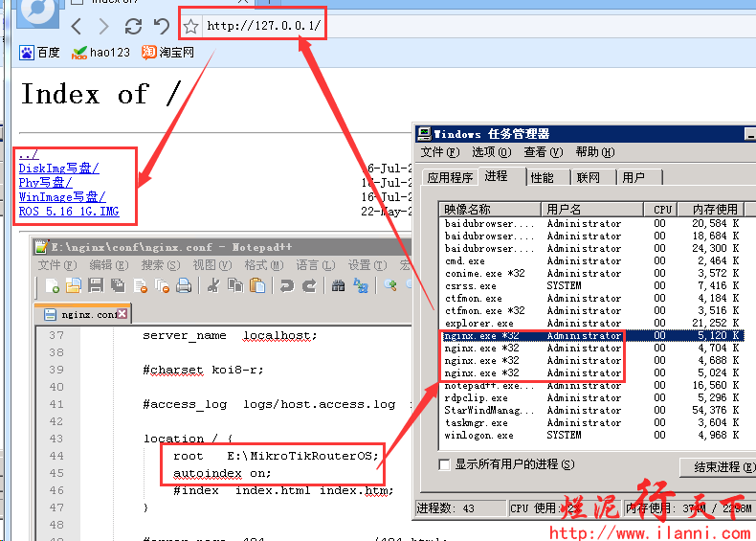Click the Undo icon in Notepad++ toolbar
Screen dimensions: 756x541
tap(286, 285)
